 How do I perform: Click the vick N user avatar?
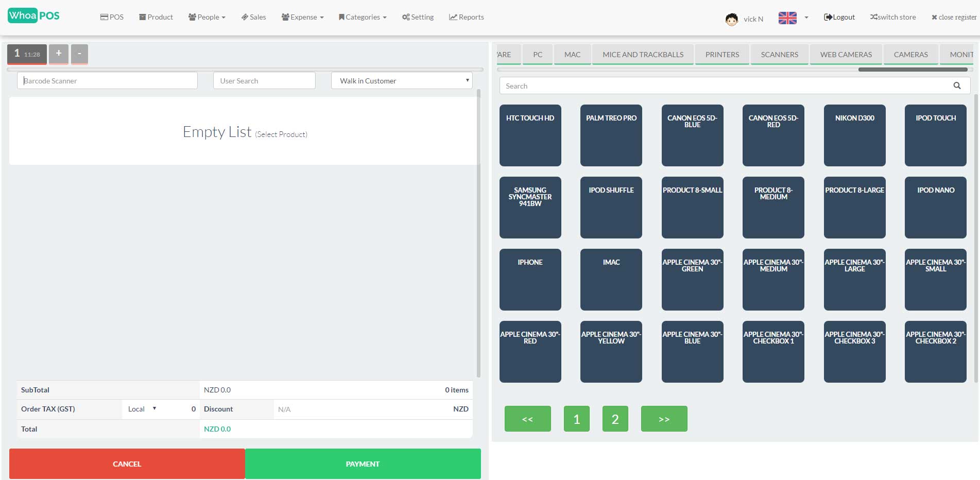click(731, 19)
